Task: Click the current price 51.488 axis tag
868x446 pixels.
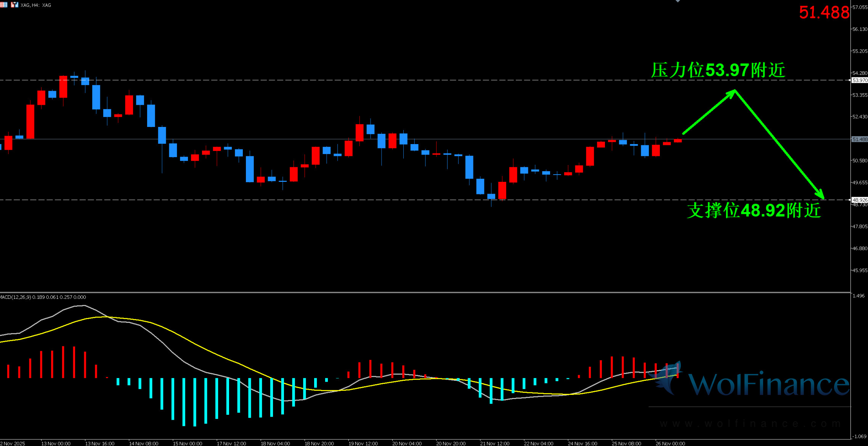Action: (x=860, y=140)
